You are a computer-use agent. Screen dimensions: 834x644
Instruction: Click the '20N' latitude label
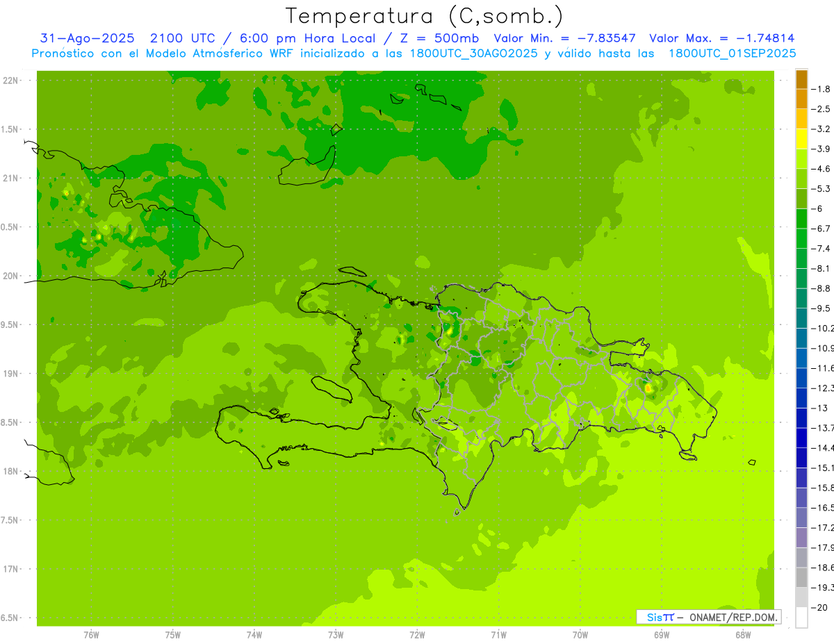tap(12, 276)
